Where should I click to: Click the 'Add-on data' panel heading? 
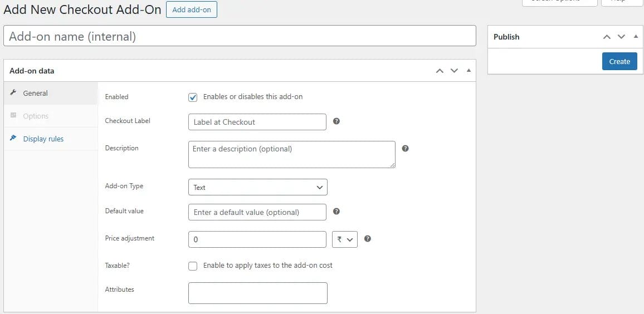[32, 71]
